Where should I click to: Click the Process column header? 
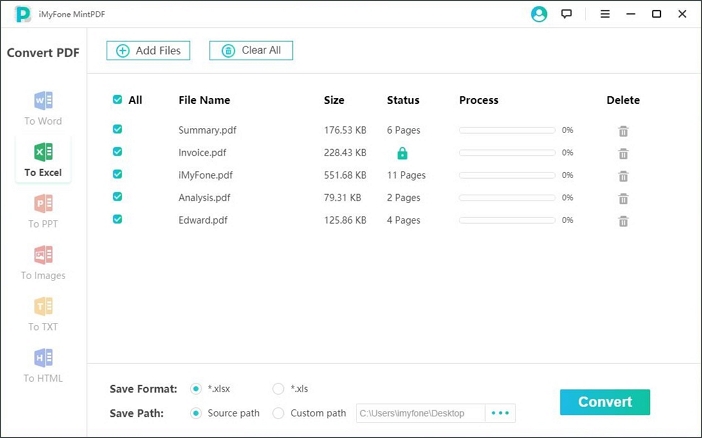(x=479, y=100)
